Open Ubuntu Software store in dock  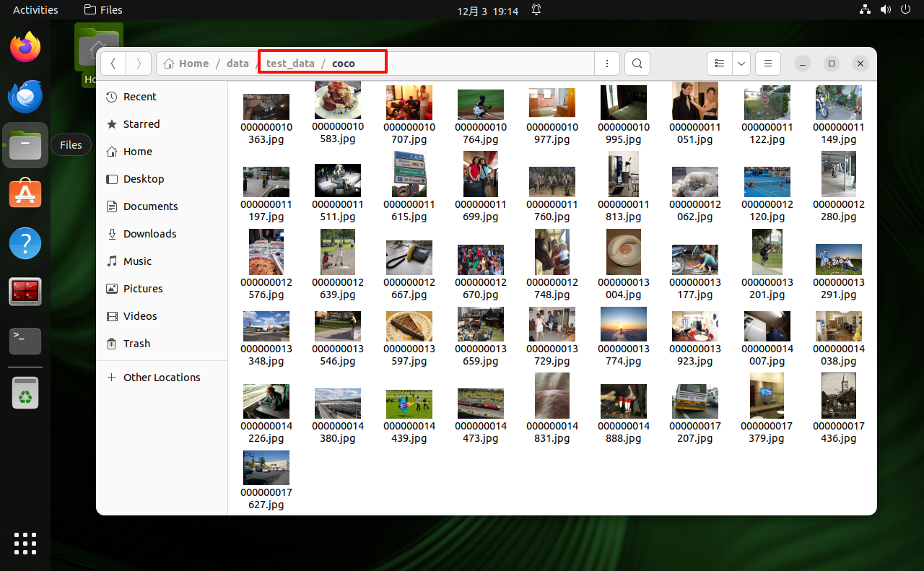(x=25, y=194)
